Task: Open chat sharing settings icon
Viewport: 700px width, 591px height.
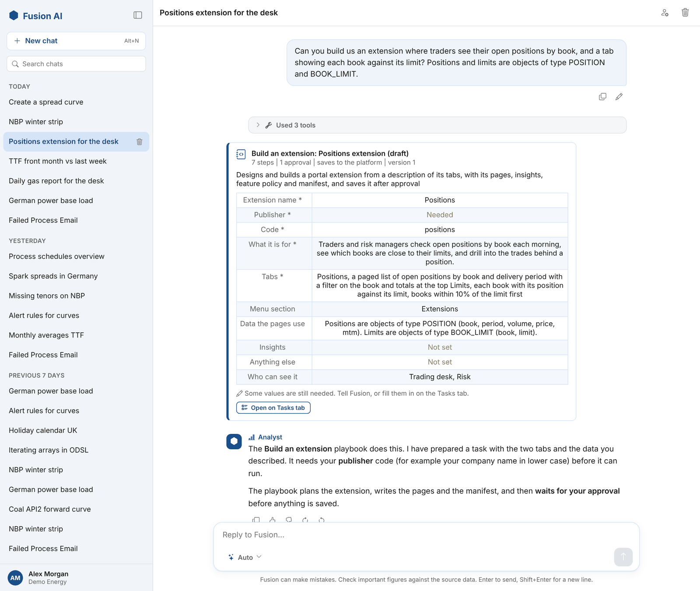Action: (x=665, y=13)
